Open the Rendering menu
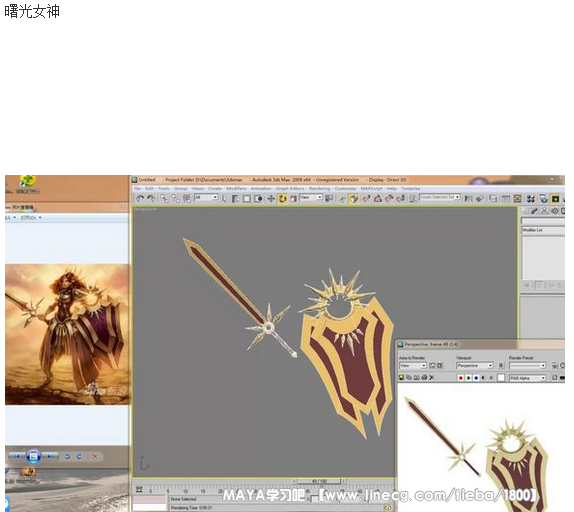The height and width of the screenshot is (512, 574). [319, 188]
